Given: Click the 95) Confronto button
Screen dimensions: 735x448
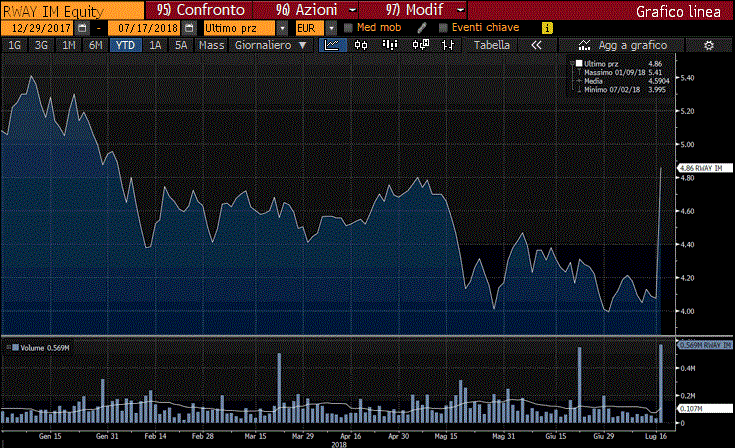Looking at the screenshot, I should pos(200,10).
